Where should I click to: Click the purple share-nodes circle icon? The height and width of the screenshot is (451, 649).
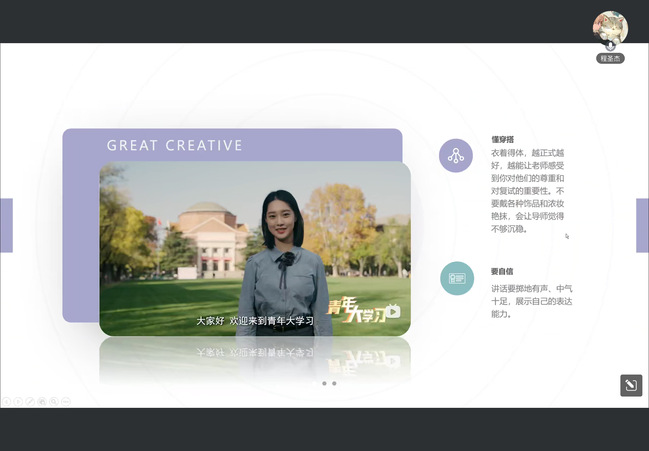456,155
